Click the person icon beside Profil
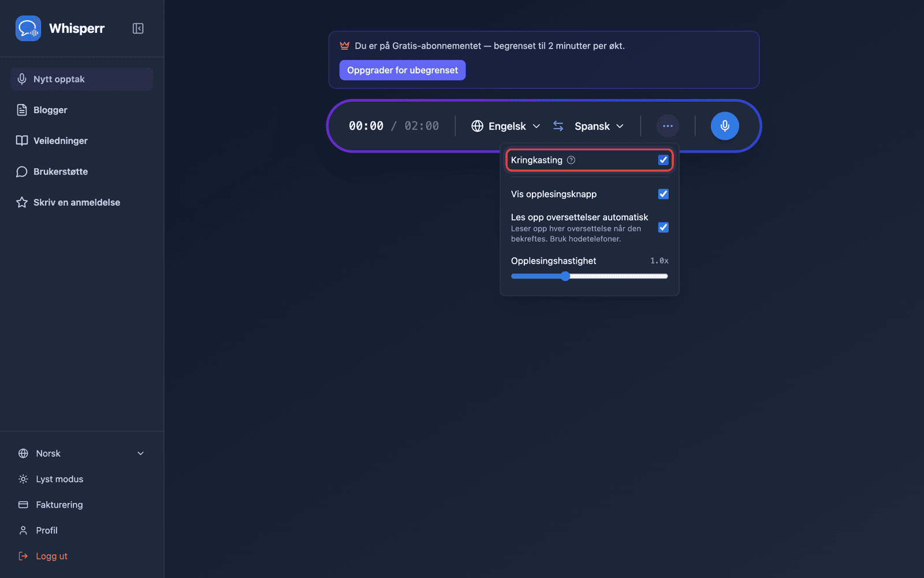Image resolution: width=924 pixels, height=578 pixels. (23, 531)
